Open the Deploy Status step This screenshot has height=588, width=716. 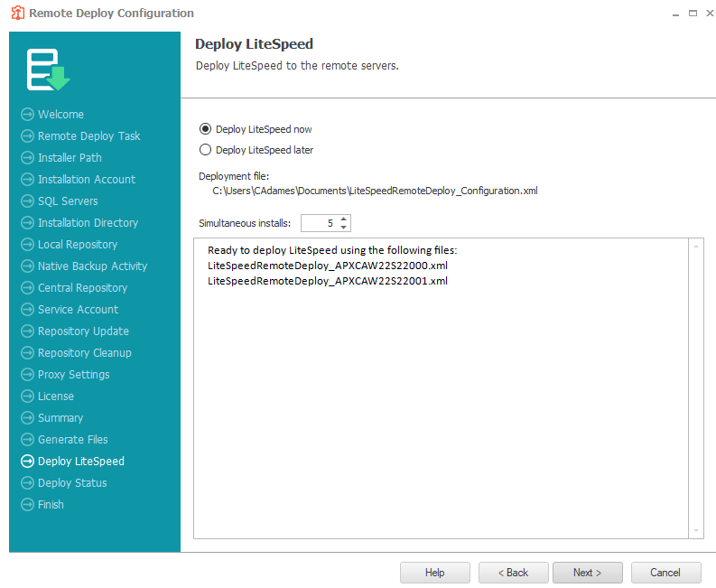point(72,483)
